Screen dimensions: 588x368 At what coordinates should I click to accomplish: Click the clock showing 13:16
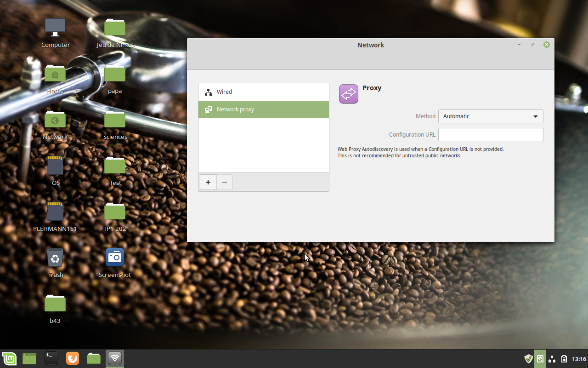click(x=579, y=359)
